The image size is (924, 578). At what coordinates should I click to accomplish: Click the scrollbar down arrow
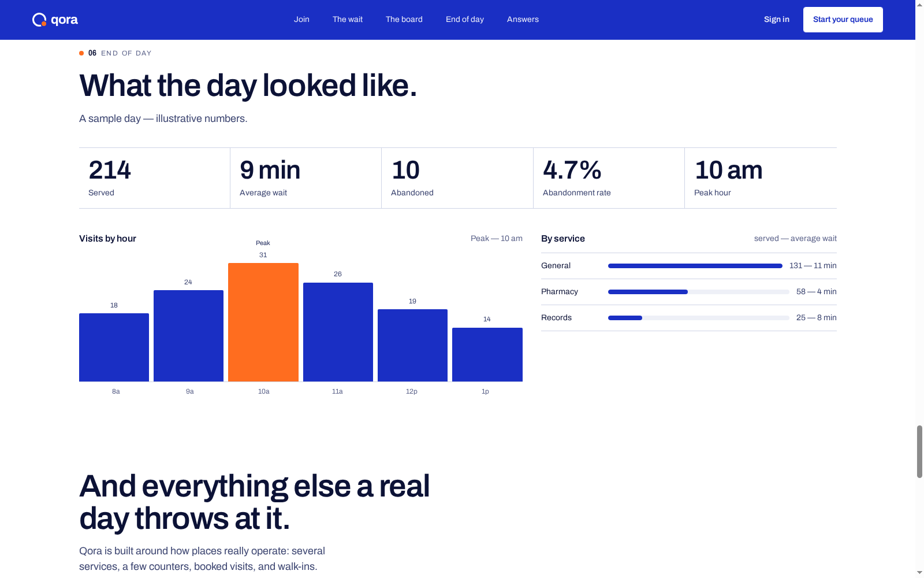[919, 572]
